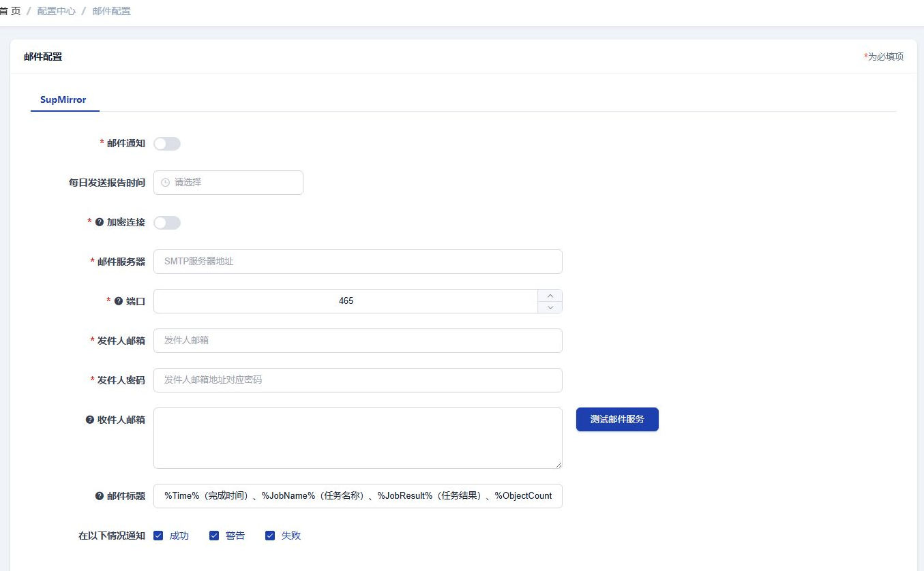Click the 邮件服务器 field label
924x571 pixels.
click(121, 262)
